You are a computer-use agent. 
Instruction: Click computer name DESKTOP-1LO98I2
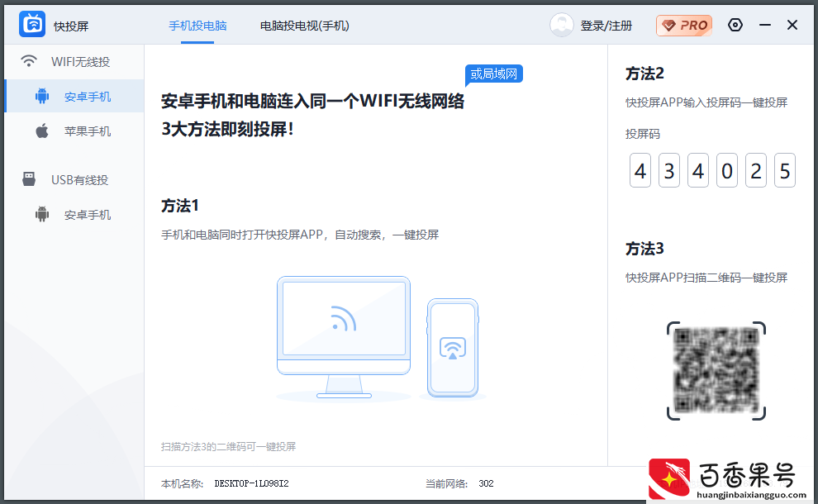click(x=251, y=483)
